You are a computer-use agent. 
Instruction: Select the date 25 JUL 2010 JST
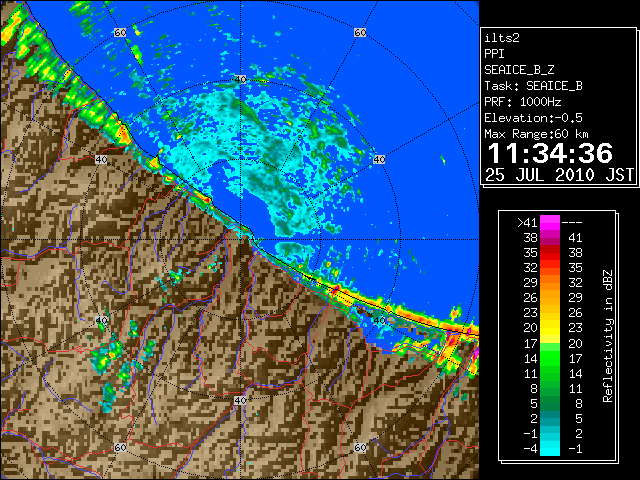pyautogui.click(x=559, y=175)
